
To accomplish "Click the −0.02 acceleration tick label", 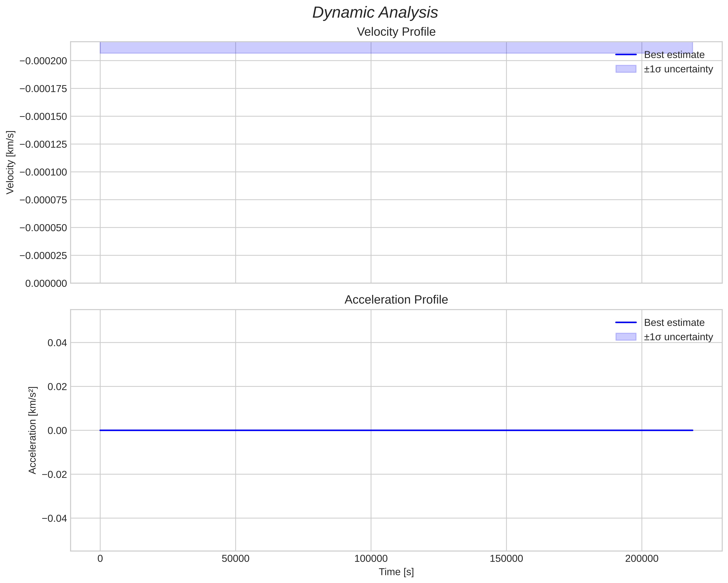I will click(x=54, y=474).
